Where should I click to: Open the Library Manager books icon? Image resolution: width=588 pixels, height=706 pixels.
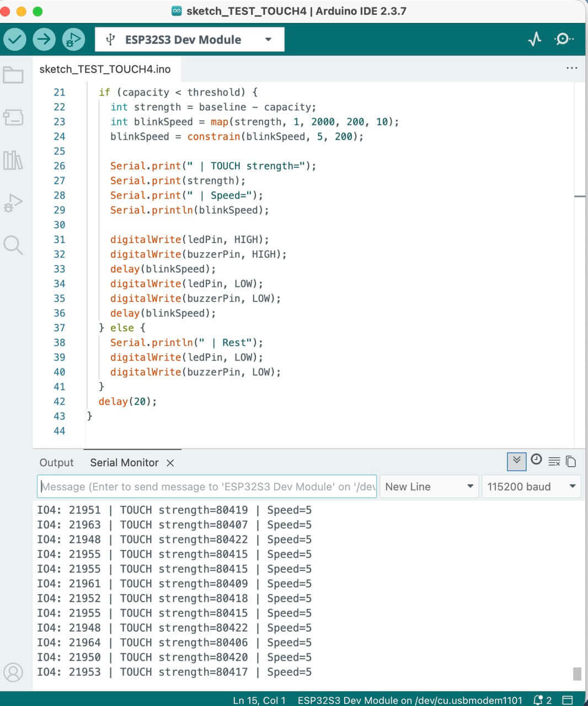(13, 160)
